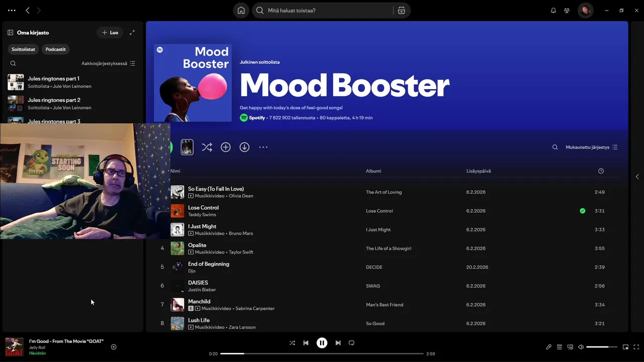This screenshot has width=644, height=362.
Task: Open the Spotify creator link
Action: coord(257,118)
